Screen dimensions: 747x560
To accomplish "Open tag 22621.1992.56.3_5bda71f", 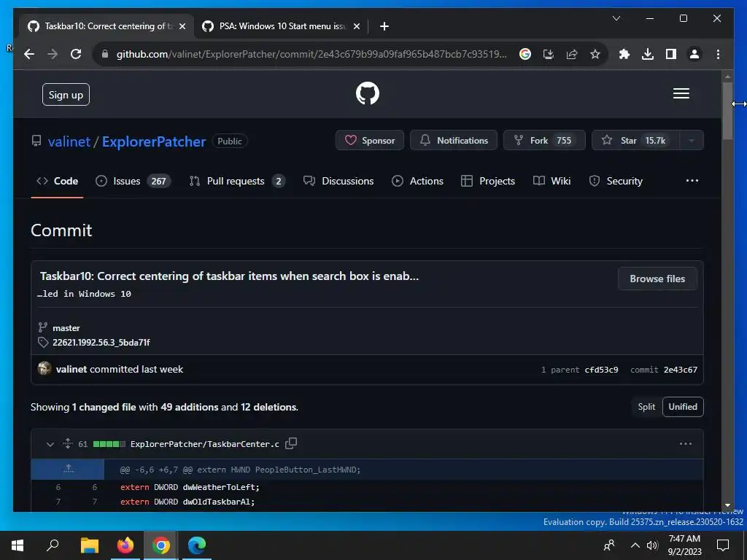I will tap(101, 343).
